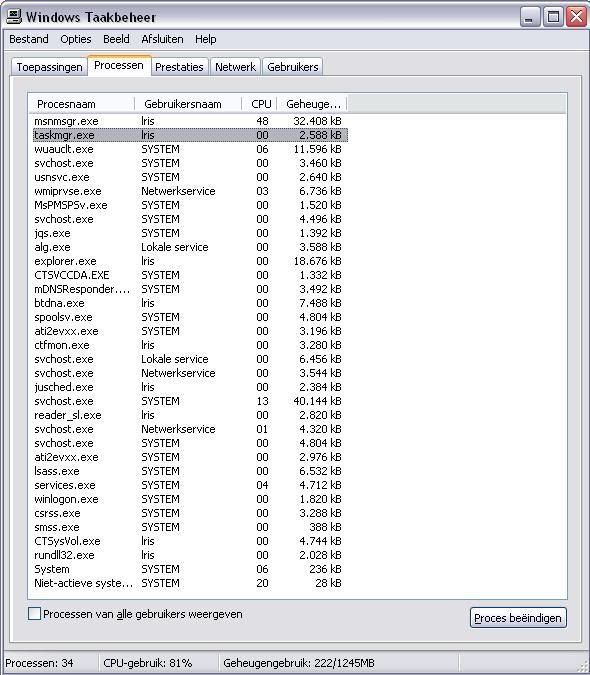Viewport: 590px width, 675px height.
Task: Maximize the Windows Taakbeheer window
Action: coord(553,17)
